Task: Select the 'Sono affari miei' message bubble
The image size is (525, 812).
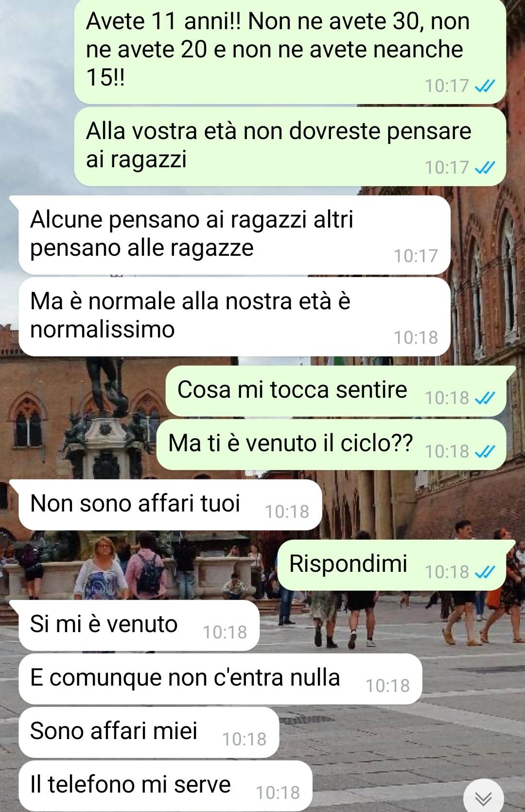Action: (x=149, y=732)
